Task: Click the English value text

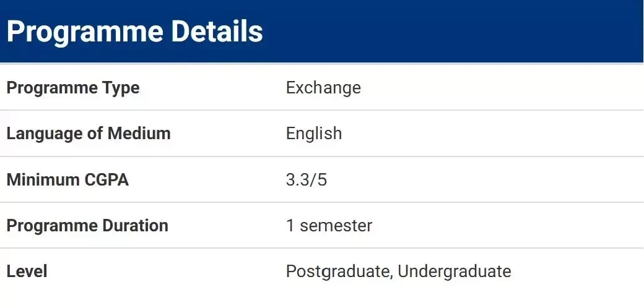Action: (x=314, y=134)
